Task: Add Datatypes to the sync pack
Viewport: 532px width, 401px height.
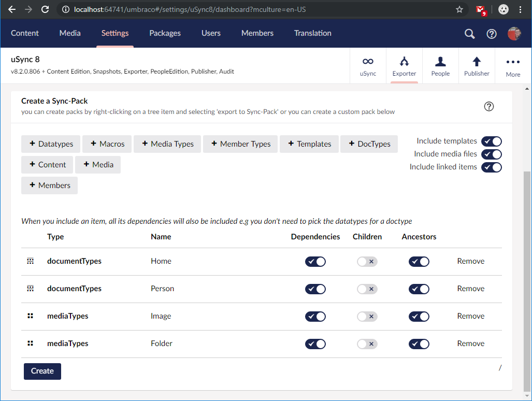Action: [x=50, y=144]
